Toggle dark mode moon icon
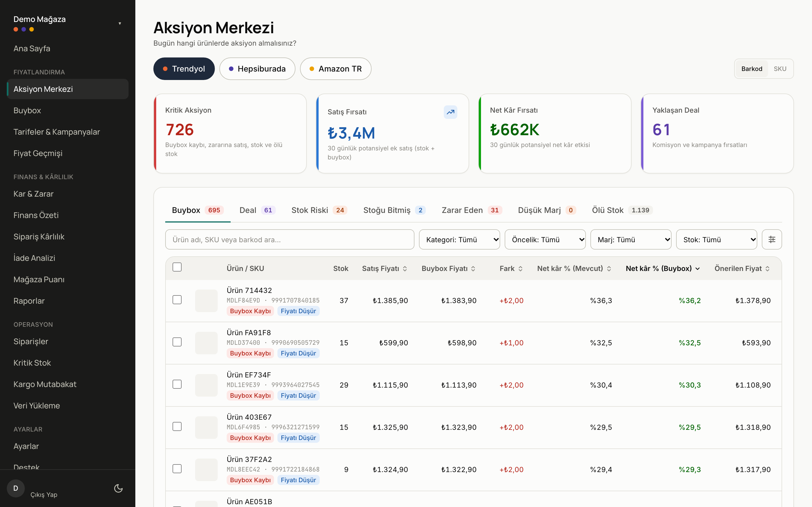 pyautogui.click(x=118, y=488)
